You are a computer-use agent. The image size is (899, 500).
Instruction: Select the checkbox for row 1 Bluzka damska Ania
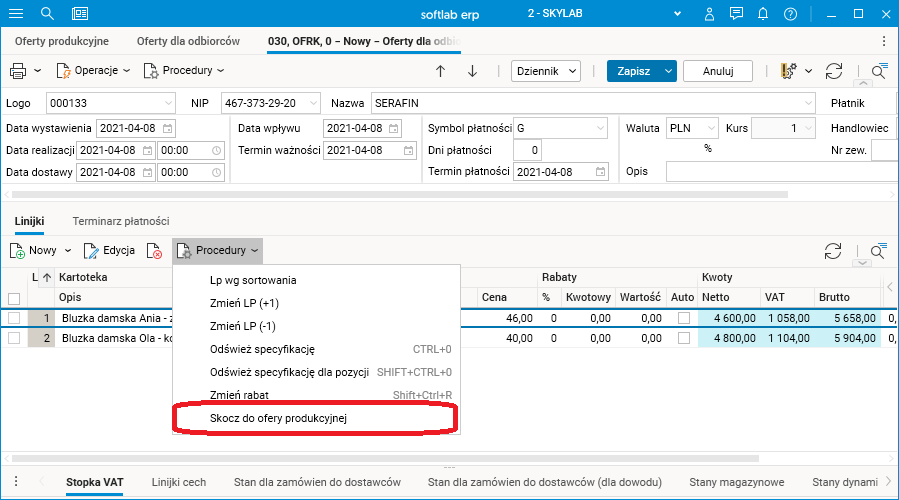(14, 318)
